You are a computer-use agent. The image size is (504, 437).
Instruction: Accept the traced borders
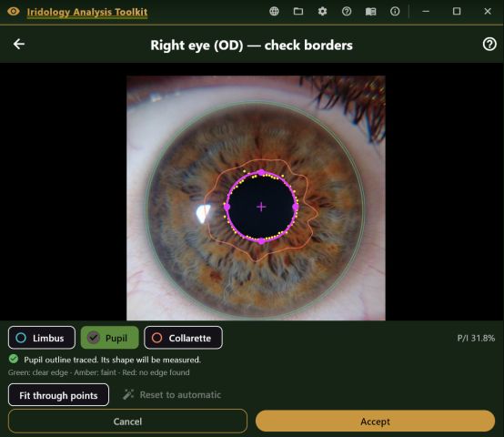[x=375, y=422]
